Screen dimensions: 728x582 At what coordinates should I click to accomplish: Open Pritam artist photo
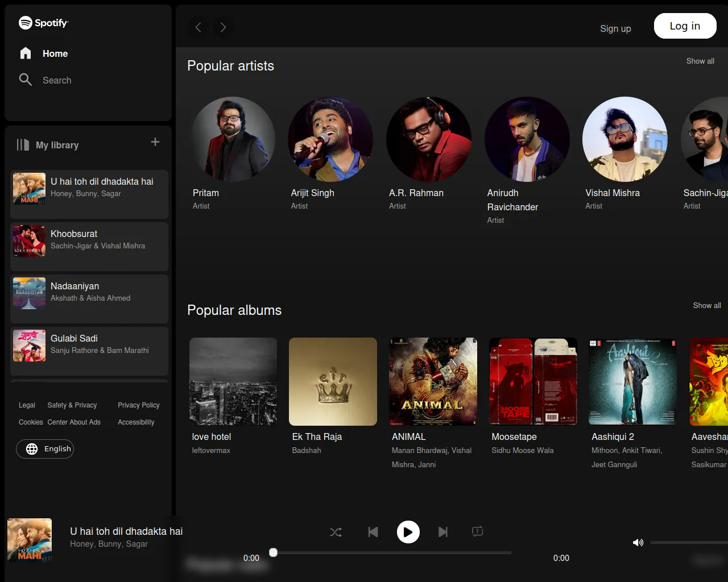pyautogui.click(x=233, y=139)
